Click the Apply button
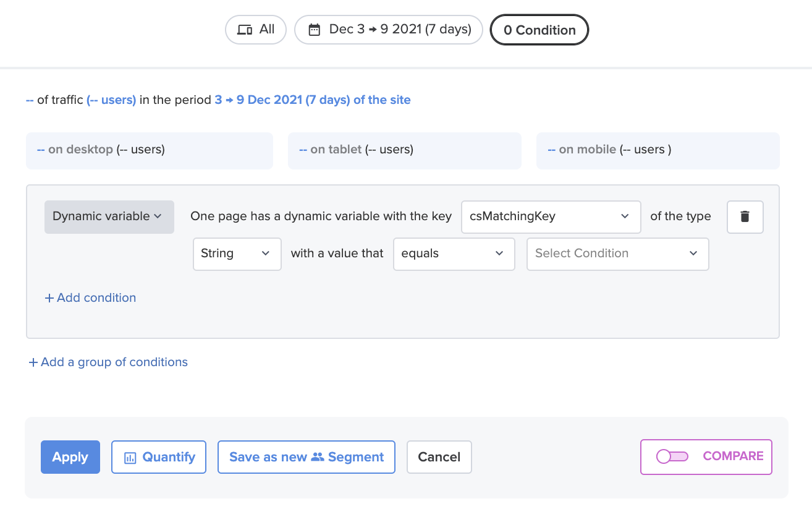The height and width of the screenshot is (522, 812). click(70, 457)
